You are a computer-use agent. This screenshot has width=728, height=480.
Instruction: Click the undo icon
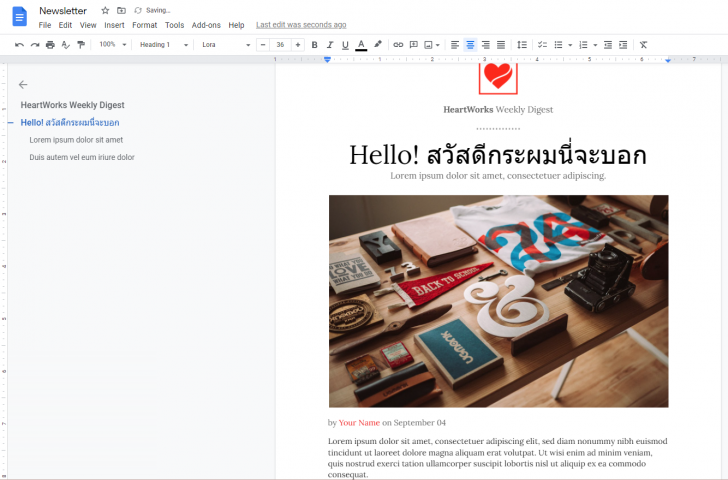20,45
